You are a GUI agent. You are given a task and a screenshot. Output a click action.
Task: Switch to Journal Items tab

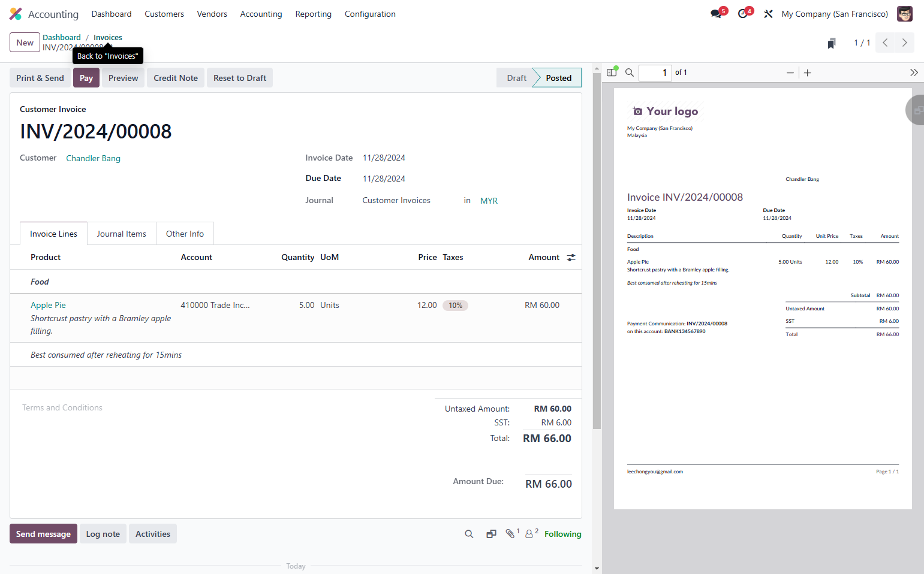point(122,234)
